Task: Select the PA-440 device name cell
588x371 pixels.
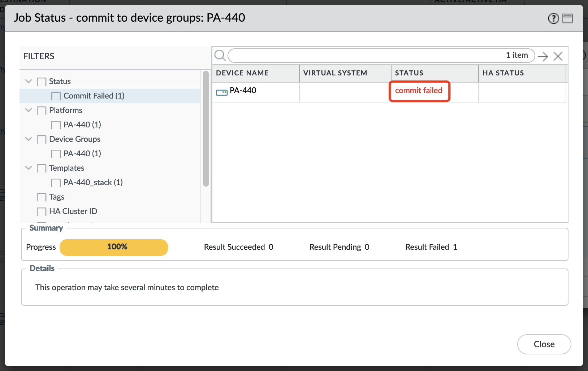Action: (256, 92)
